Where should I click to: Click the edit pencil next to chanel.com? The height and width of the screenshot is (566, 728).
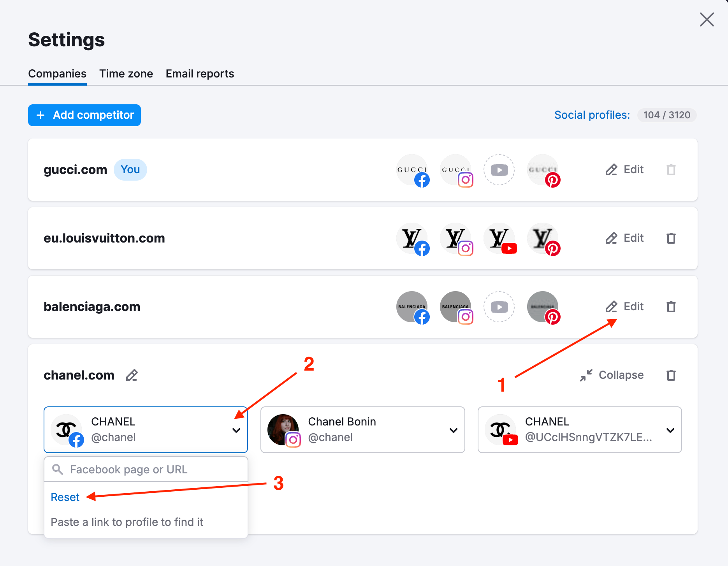click(132, 375)
